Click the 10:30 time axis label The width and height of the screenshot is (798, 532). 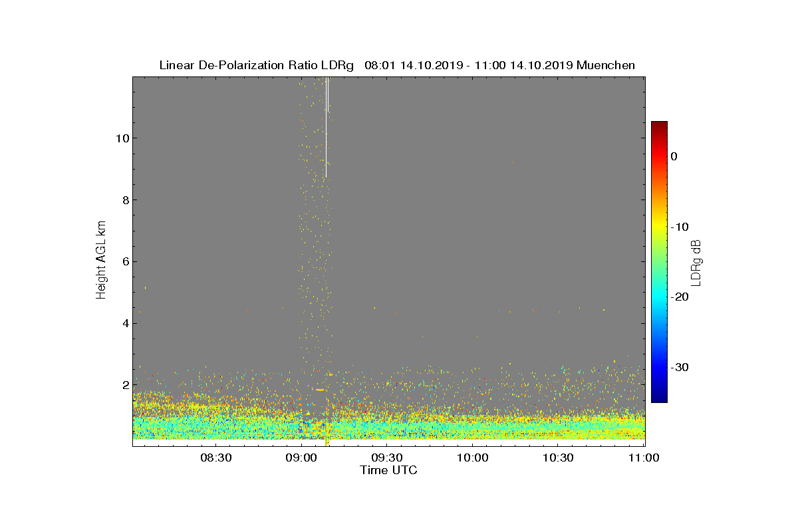(558, 458)
